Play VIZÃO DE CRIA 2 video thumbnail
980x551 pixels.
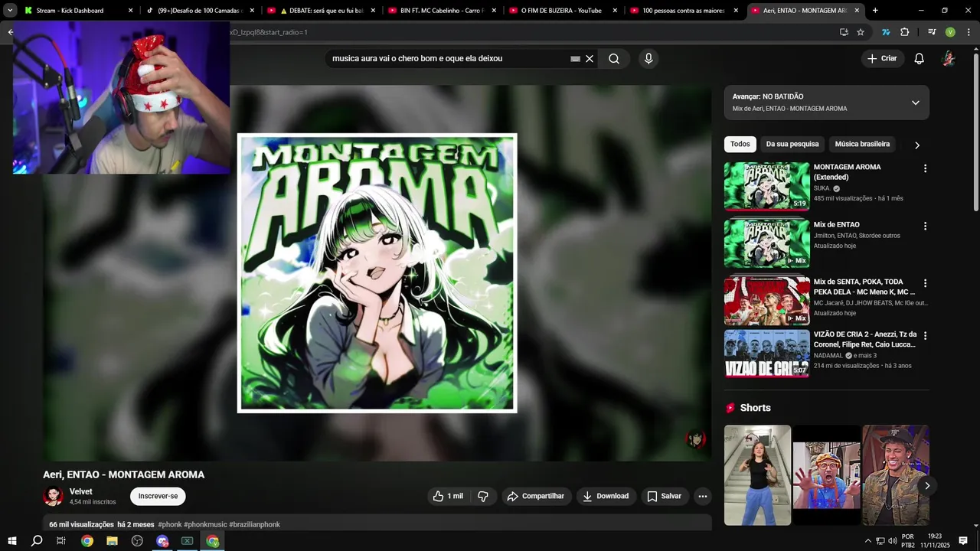click(766, 354)
